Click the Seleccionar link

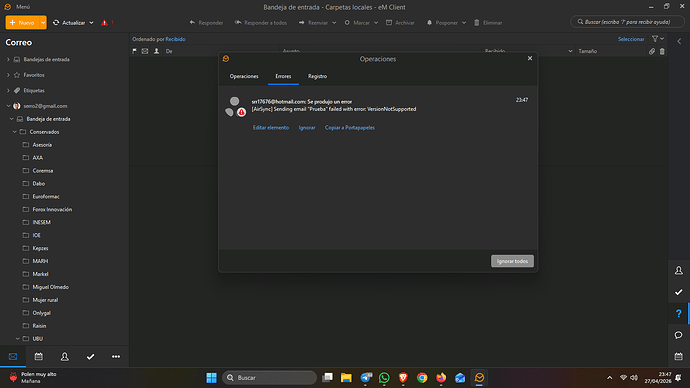click(x=631, y=39)
